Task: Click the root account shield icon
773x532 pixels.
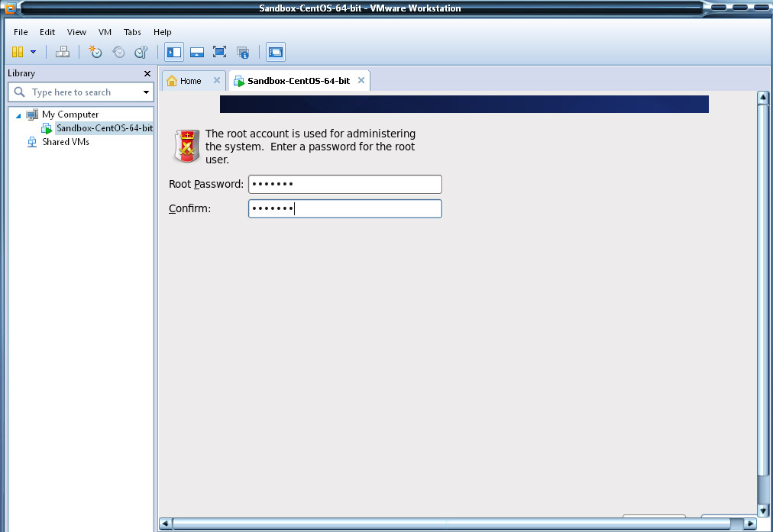Action: pyautogui.click(x=187, y=146)
